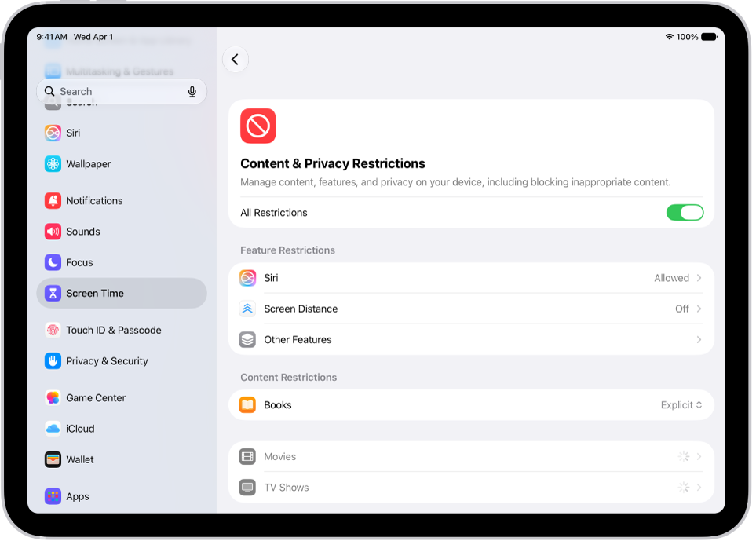
Task: Click the iCloud cloud icon
Action: coord(53,429)
